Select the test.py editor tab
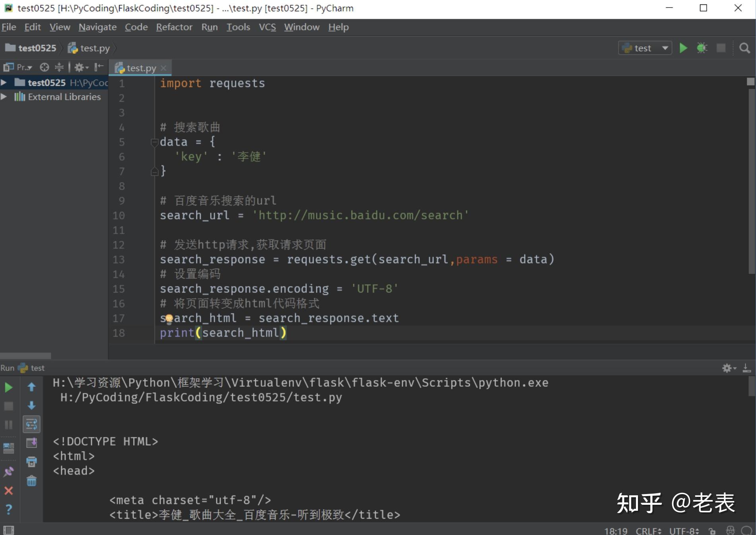The height and width of the screenshot is (535, 756). 140,68
